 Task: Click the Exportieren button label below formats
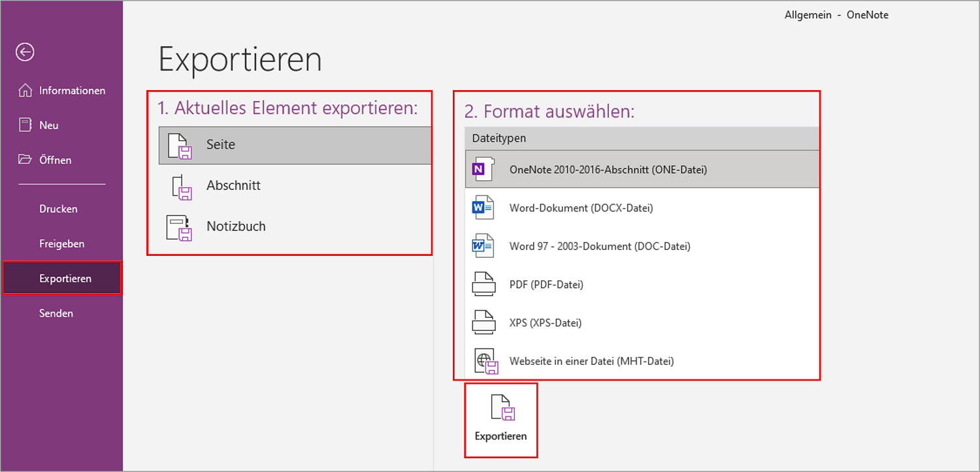coord(501,436)
